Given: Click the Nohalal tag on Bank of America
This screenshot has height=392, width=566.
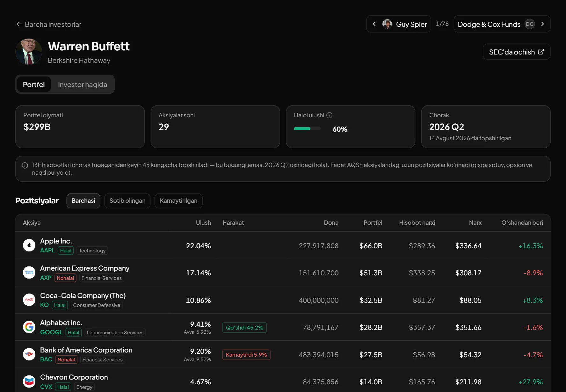Looking at the screenshot, I should click(66, 359).
